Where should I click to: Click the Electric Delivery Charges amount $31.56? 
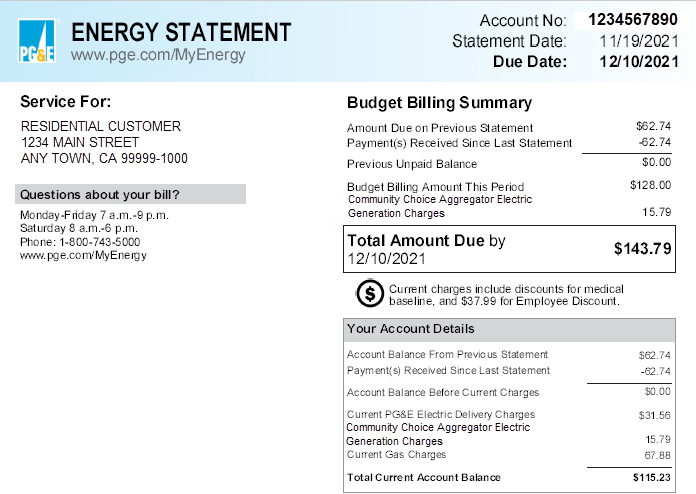click(x=654, y=415)
